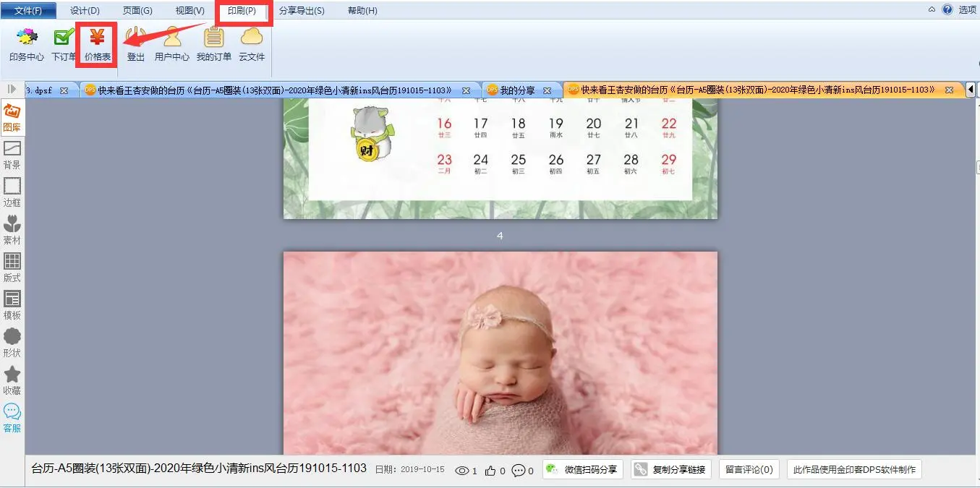Switch to the 视图(V) view tab
Viewport: 980px width, 488px height.
point(189,11)
